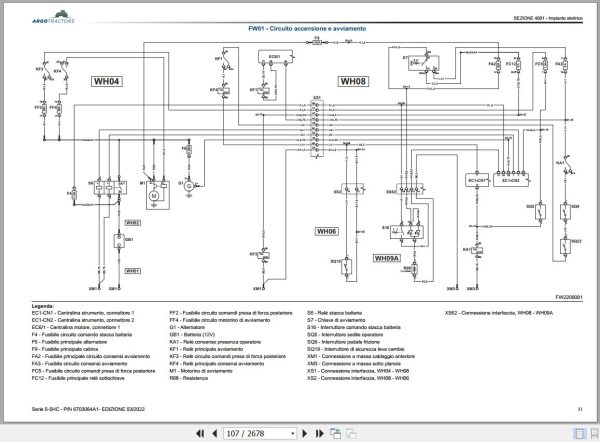Click legend entry 'SQ5 - Interruttore sedile operatore'

pyautogui.click(x=345, y=334)
